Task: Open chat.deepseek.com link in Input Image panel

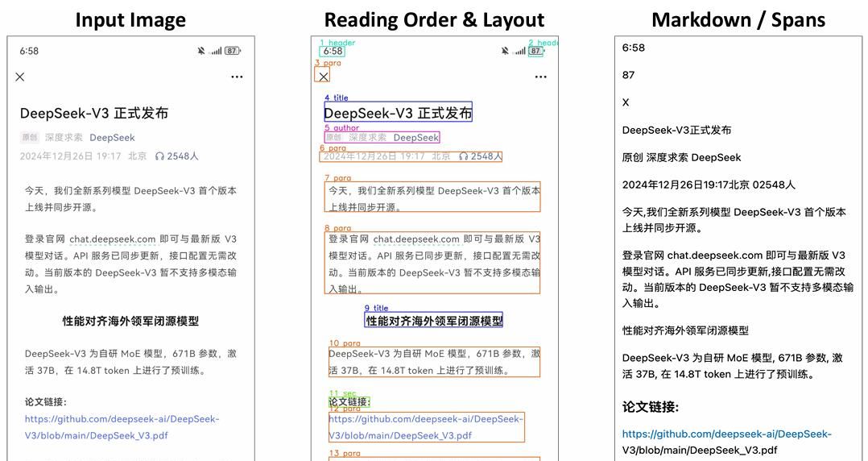Action: coord(112,239)
